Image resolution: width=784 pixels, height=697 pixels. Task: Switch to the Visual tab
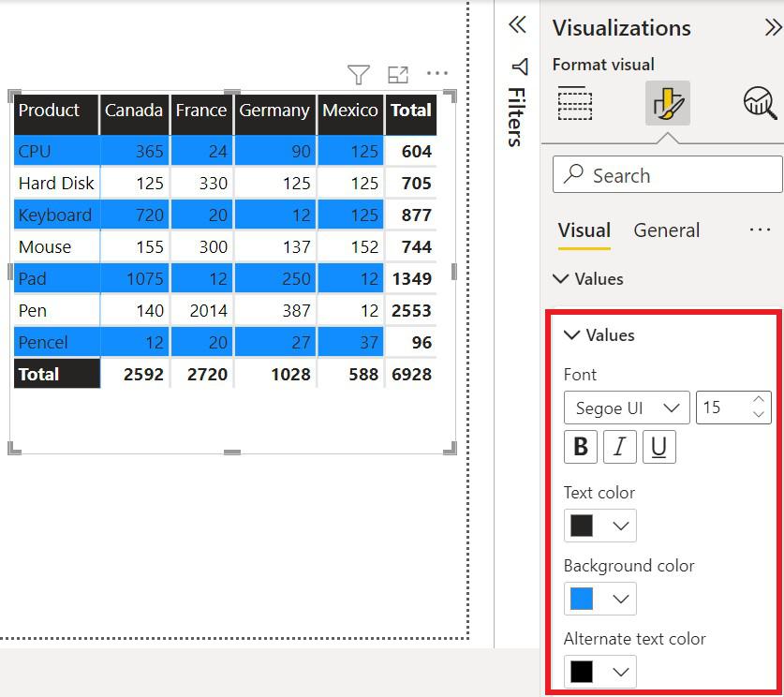coord(584,231)
